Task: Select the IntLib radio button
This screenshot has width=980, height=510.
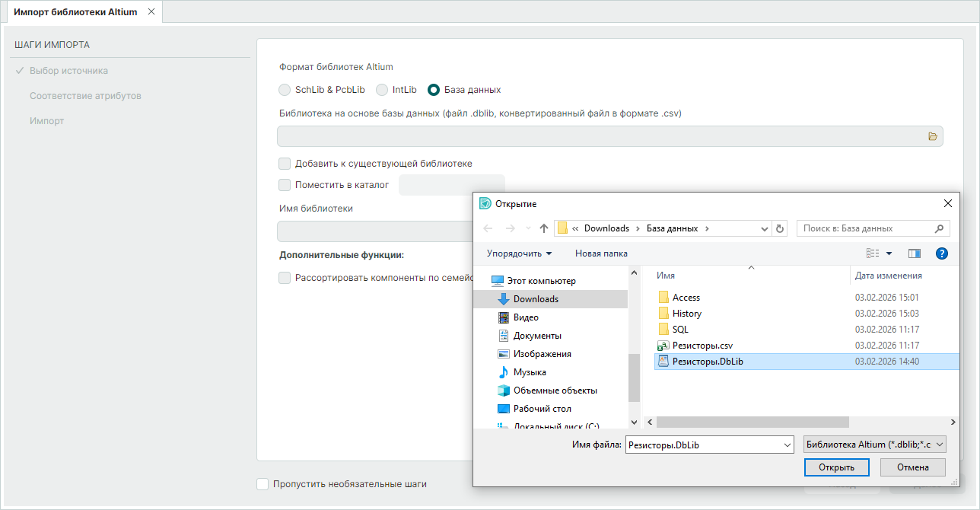Action: point(382,90)
